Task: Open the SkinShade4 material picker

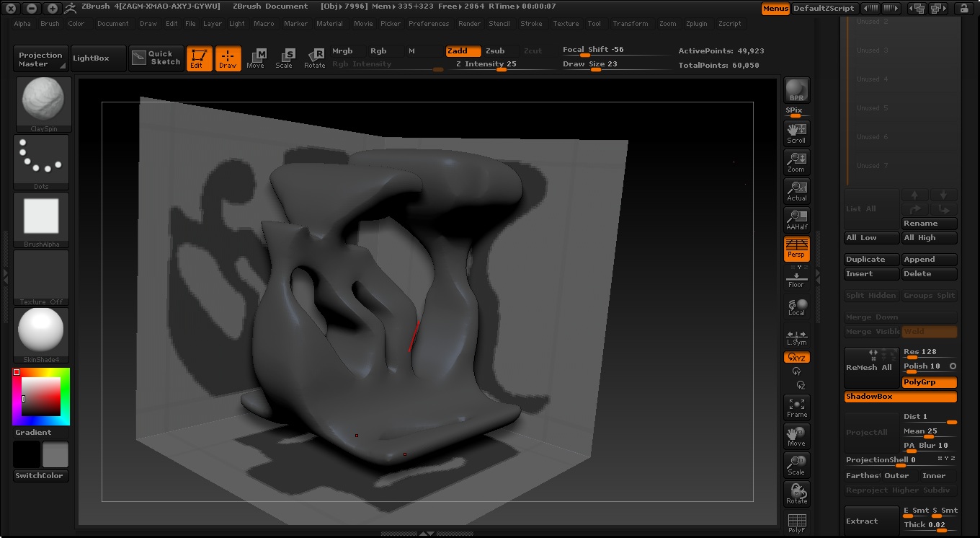Action: click(41, 335)
